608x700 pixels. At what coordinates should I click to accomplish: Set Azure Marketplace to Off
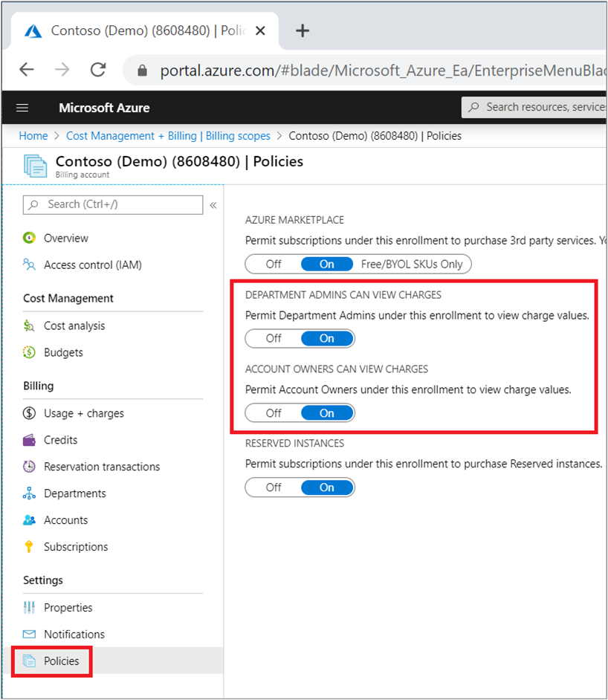pyautogui.click(x=274, y=264)
